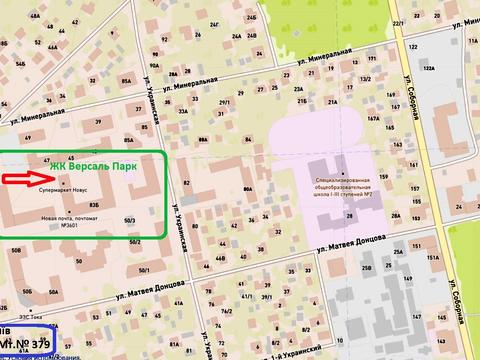The image size is (480, 360).
Task: Select building number 50/3
Action: [x=130, y=221]
